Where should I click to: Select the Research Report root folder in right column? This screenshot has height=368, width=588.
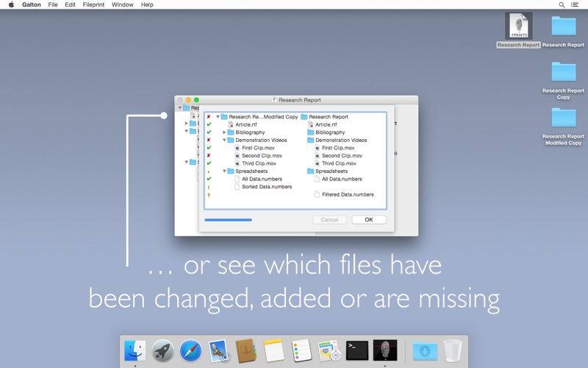point(325,117)
